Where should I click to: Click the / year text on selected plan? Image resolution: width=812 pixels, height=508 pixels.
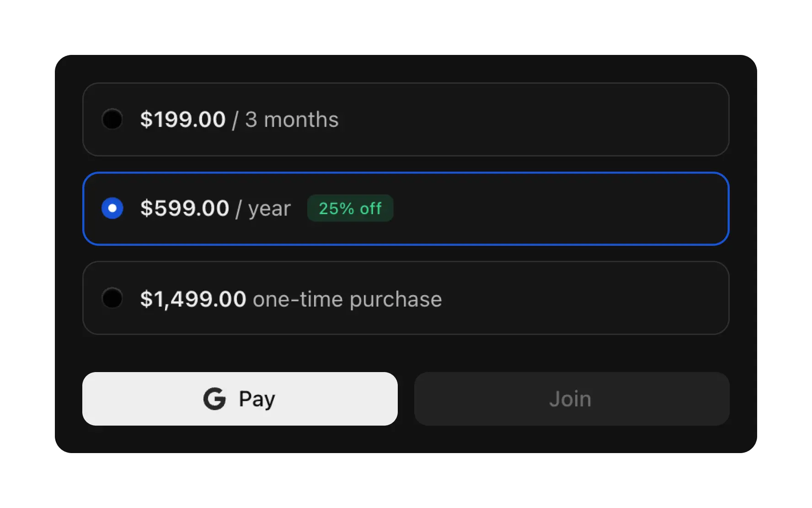[263, 208]
